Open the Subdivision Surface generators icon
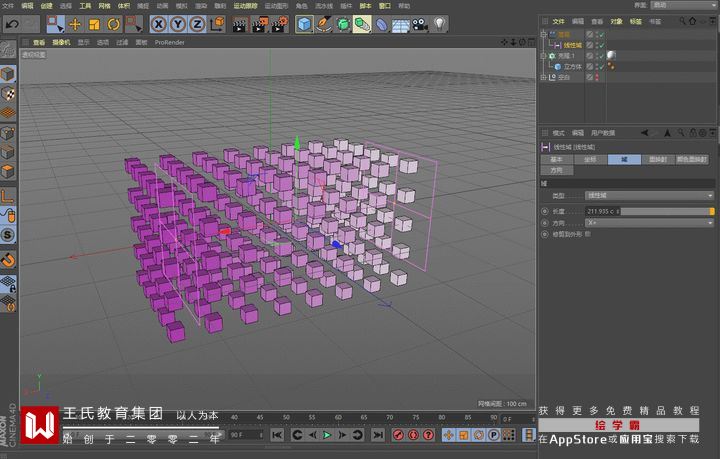The image size is (720, 459). pyautogui.click(x=343, y=24)
